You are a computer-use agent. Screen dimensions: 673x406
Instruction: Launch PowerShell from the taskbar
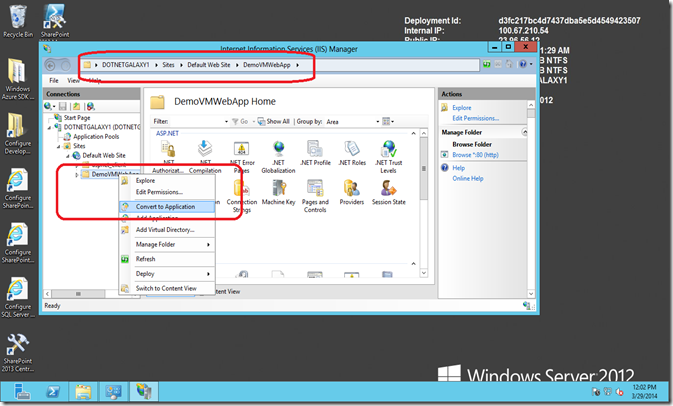[x=53, y=391]
